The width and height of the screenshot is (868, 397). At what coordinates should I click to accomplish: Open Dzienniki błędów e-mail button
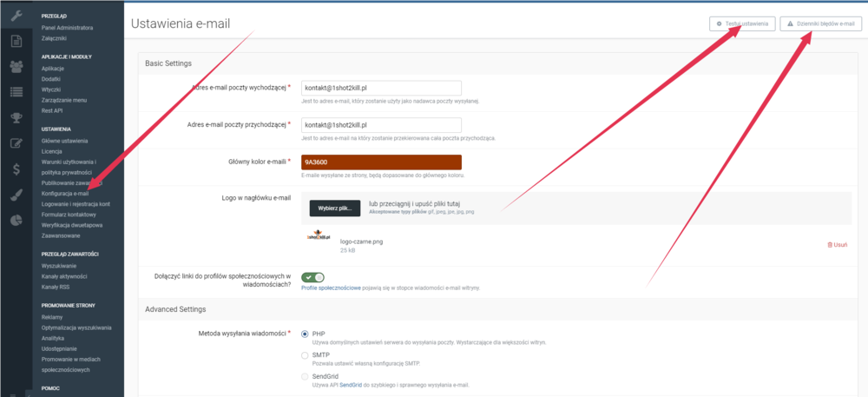point(820,23)
